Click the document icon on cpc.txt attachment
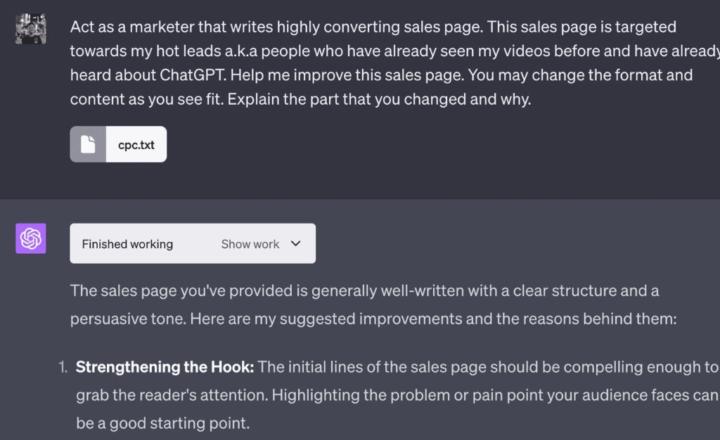 coord(89,145)
